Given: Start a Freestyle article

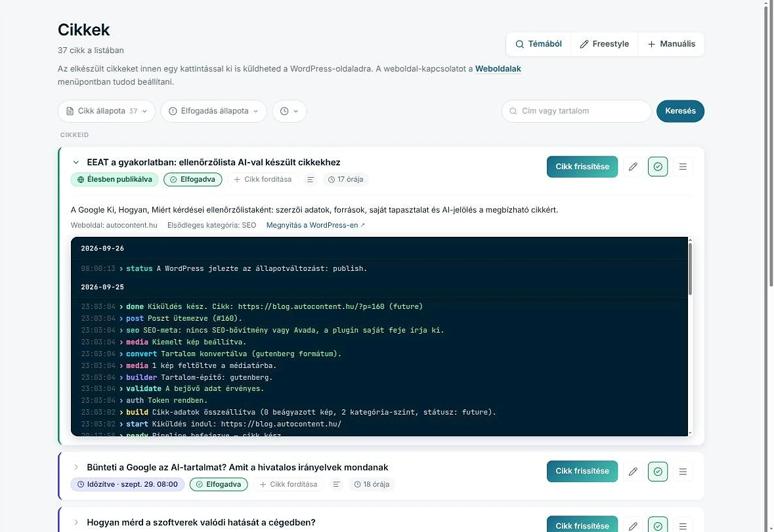Looking at the screenshot, I should click(x=604, y=44).
